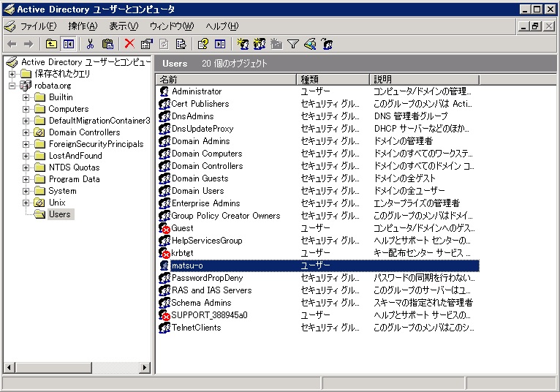Click the Domain Controllers OU folder icon
Image resolution: width=560 pixels, height=392 pixels.
click(x=39, y=132)
